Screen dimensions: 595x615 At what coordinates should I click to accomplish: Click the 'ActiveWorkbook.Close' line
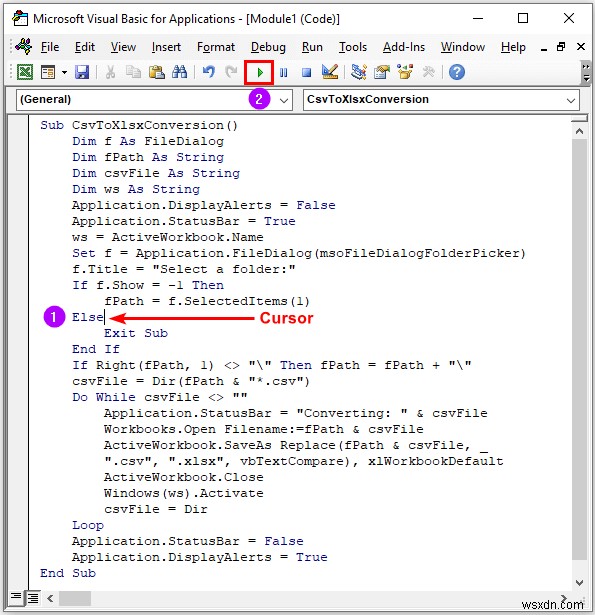coord(184,477)
